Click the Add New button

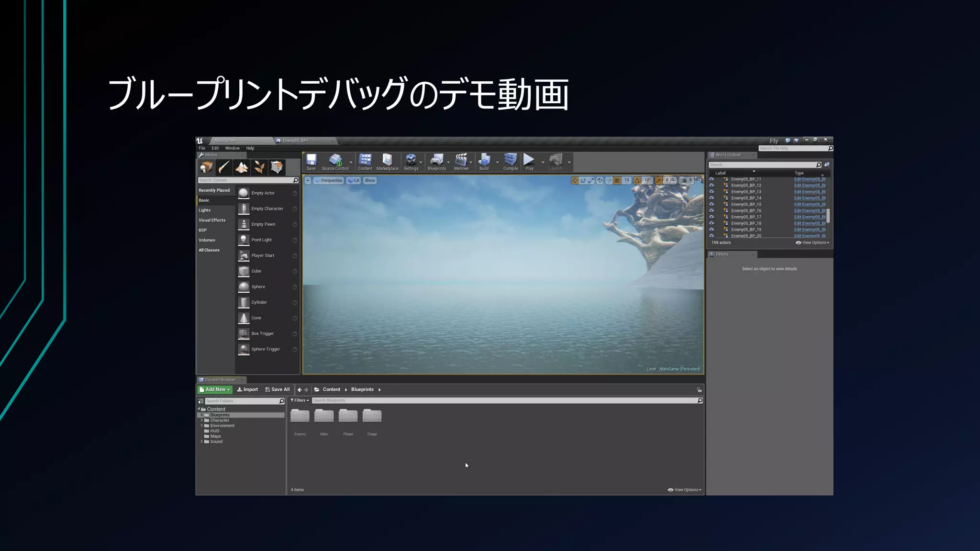click(215, 390)
